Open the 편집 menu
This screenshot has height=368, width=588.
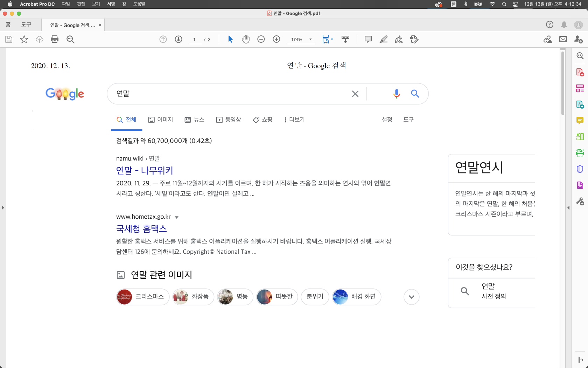81,4
